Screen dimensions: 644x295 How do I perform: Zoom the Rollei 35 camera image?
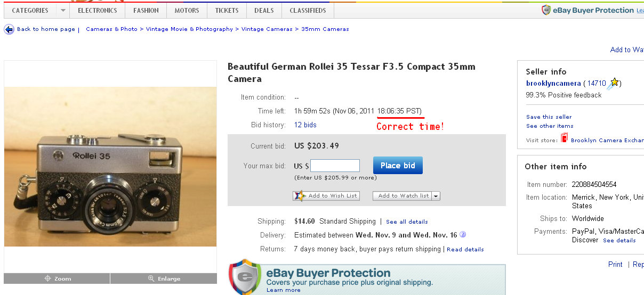[x=57, y=278]
